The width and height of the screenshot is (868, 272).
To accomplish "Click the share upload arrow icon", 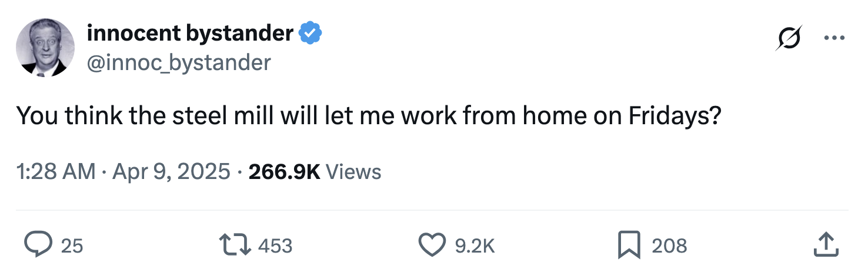I will point(824,245).
